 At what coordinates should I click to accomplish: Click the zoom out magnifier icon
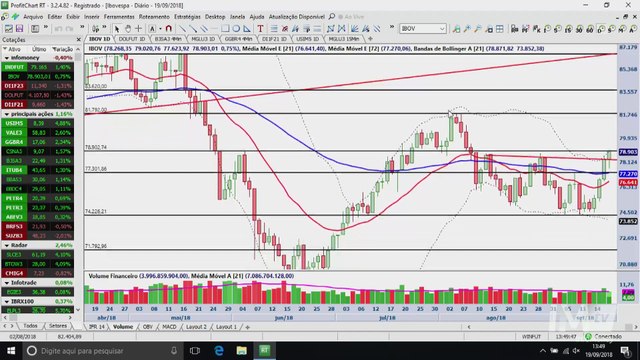click(478, 29)
